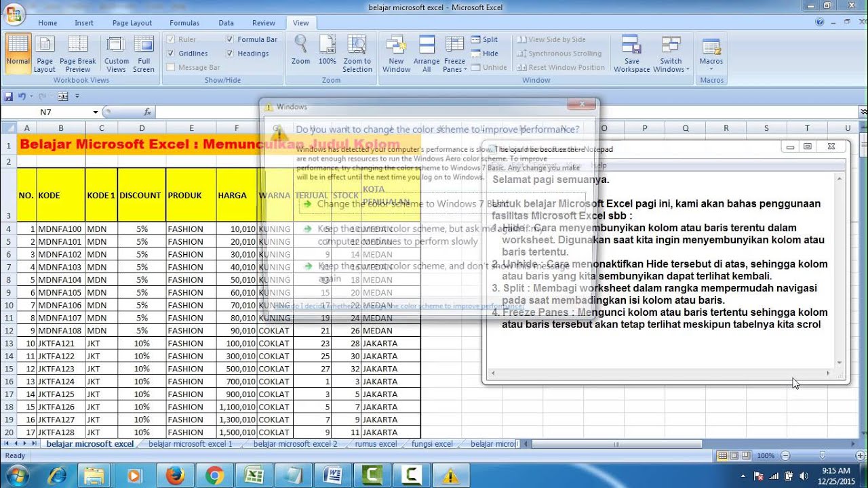Undo from Quick Access toolbar
868x488 pixels.
pyautogui.click(x=22, y=96)
